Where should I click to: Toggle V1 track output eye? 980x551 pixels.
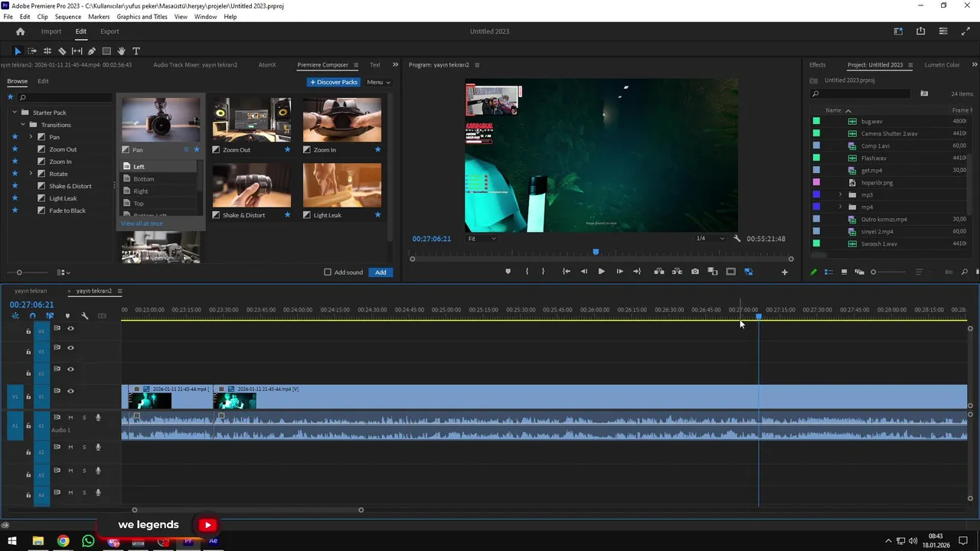(x=70, y=391)
